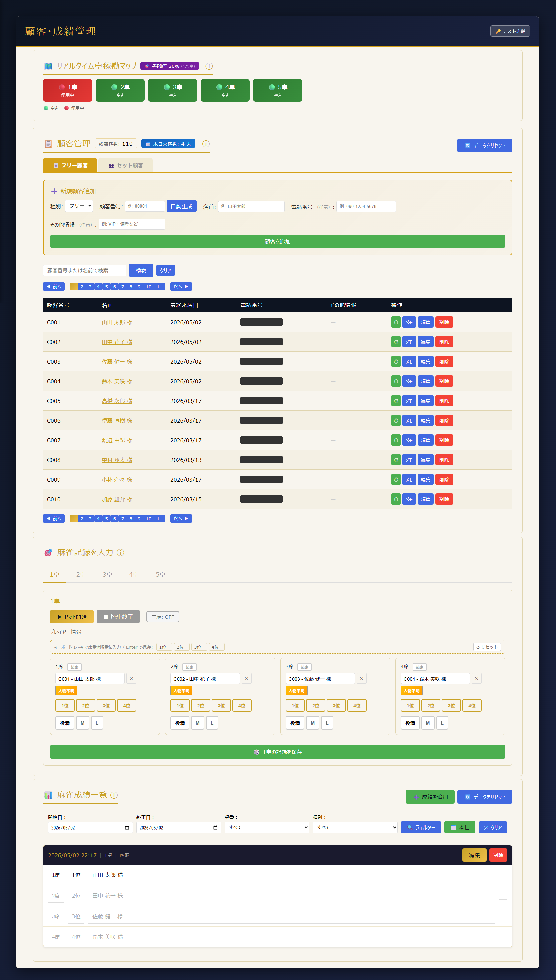Image resolution: width=556 pixels, height=980 pixels.
Task: Open seat 1 player combo box
Action: 90,678
